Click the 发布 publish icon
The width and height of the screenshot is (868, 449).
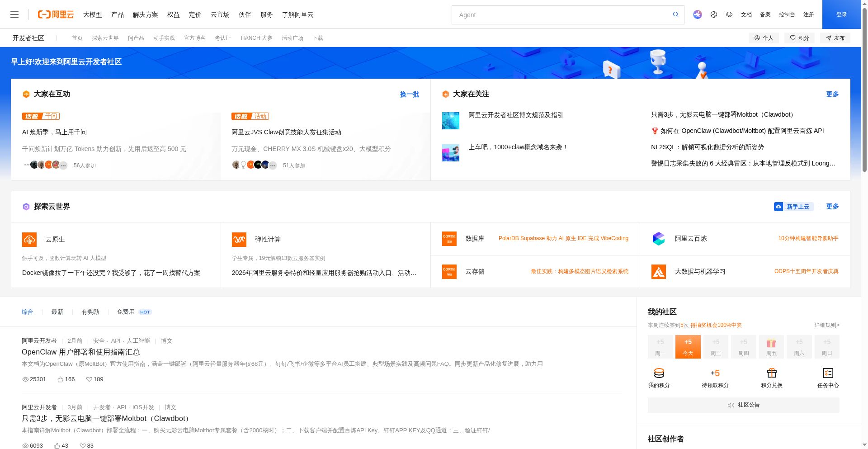(829, 38)
